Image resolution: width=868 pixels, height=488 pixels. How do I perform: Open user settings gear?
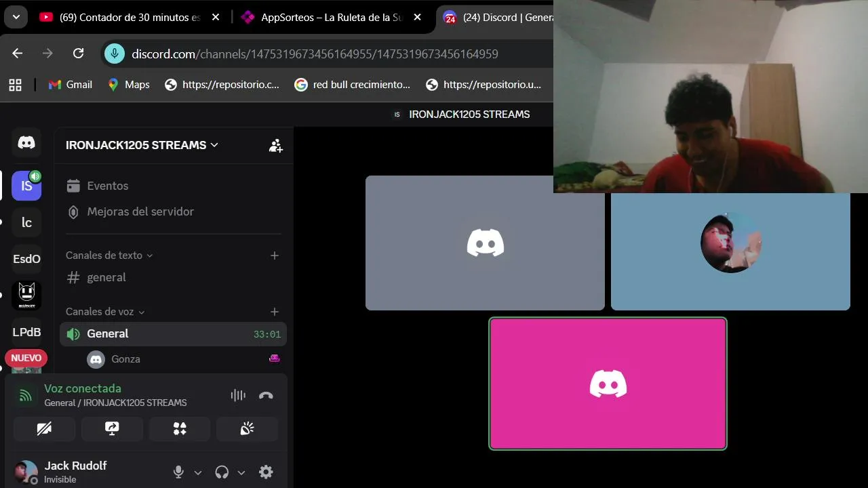coord(266,472)
